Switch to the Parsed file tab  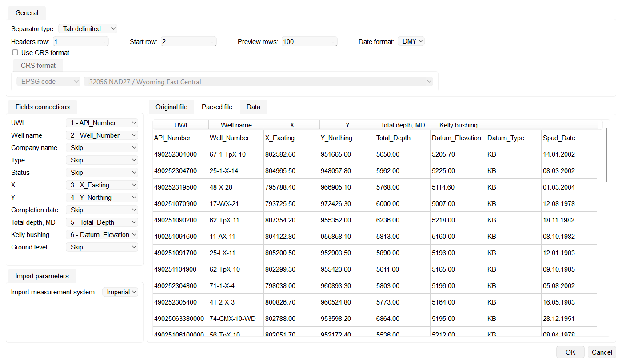[217, 107]
